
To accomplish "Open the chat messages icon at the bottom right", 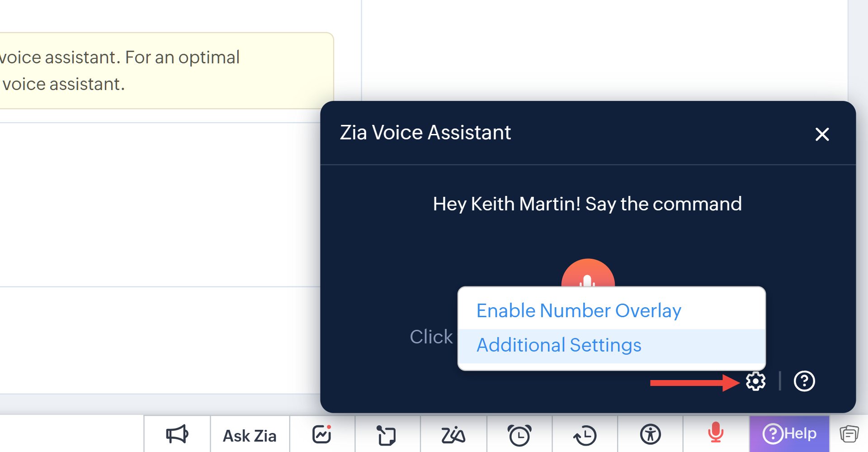I will click(x=849, y=434).
